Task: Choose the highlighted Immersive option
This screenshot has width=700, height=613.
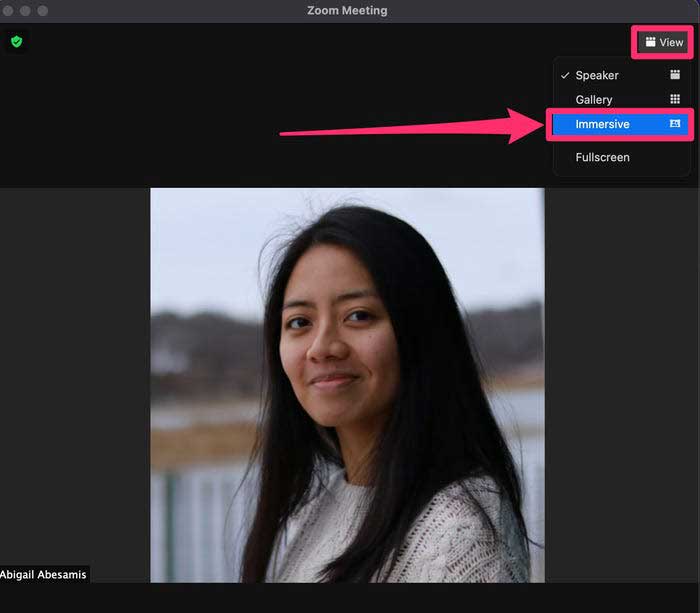Action: coord(603,124)
